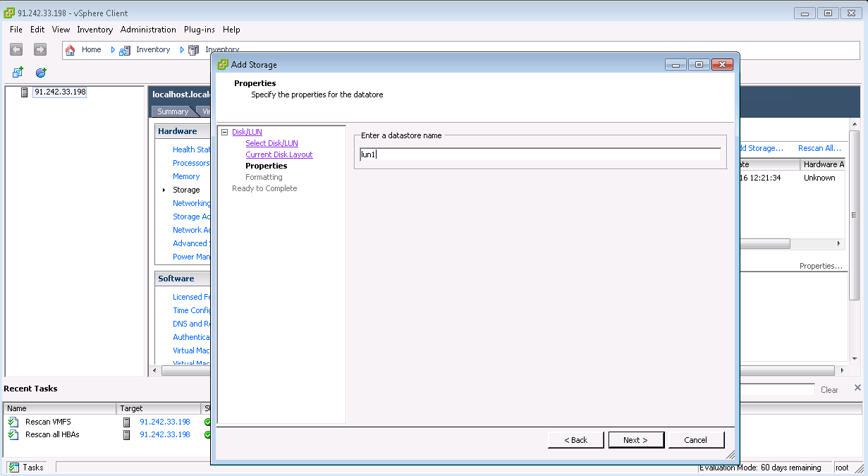Click the Add Storage dialog title icon

click(x=223, y=64)
